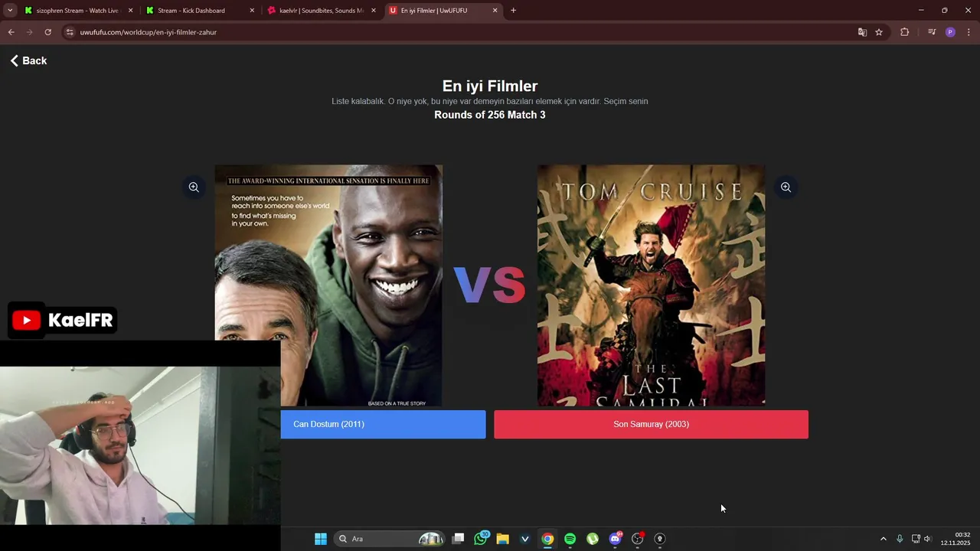Open Task View on the taskbar
Viewport: 980px width, 551px height.
tap(458, 539)
